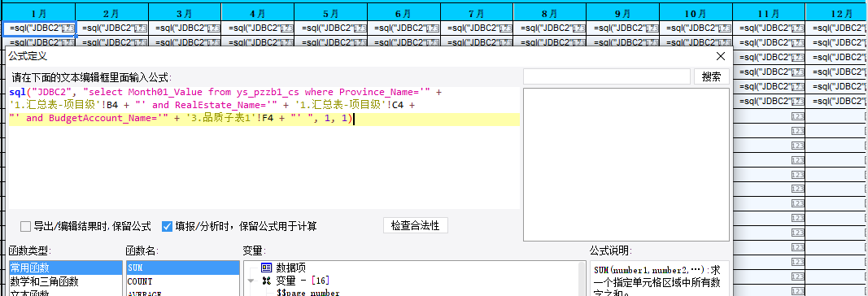Click the 123 icon in the selected 1月 cell

(x=68, y=28)
